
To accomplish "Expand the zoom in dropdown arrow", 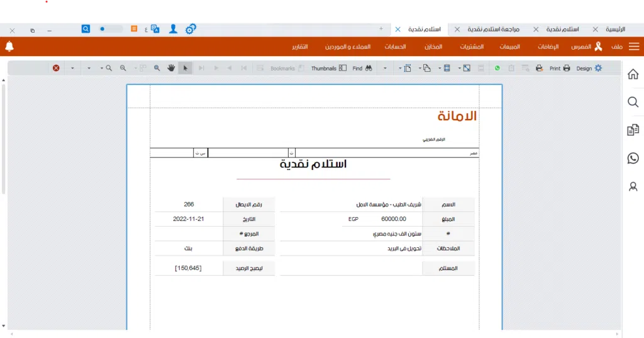I will pos(101,68).
